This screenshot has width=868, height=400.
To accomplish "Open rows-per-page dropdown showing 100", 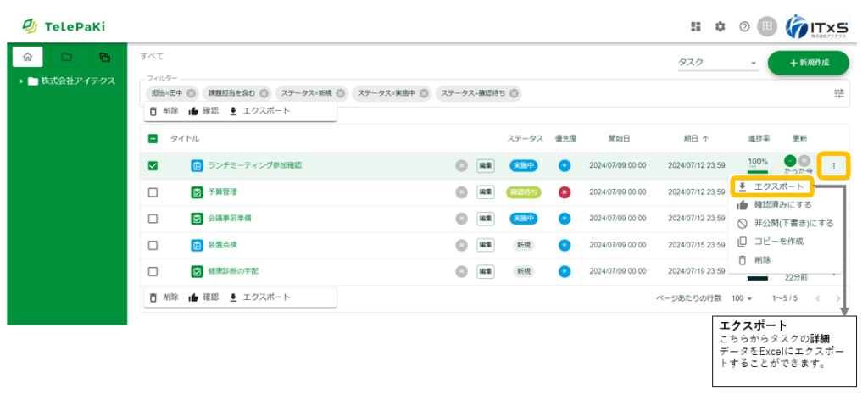I will [x=743, y=298].
